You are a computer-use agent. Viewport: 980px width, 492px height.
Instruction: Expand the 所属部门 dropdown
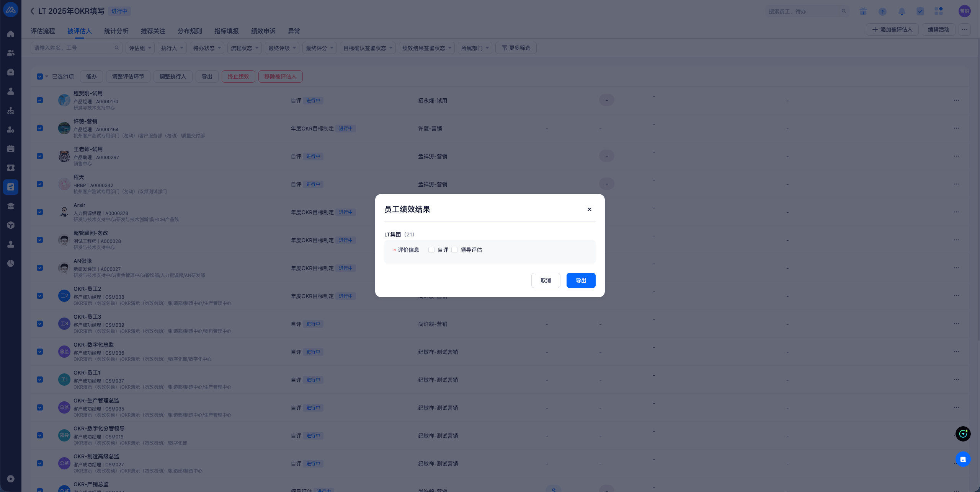click(475, 48)
